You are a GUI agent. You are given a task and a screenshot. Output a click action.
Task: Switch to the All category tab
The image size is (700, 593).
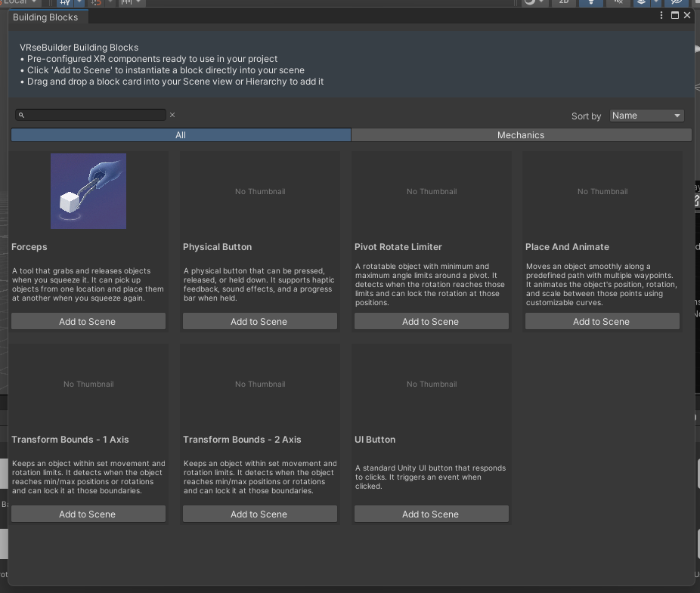pos(181,134)
